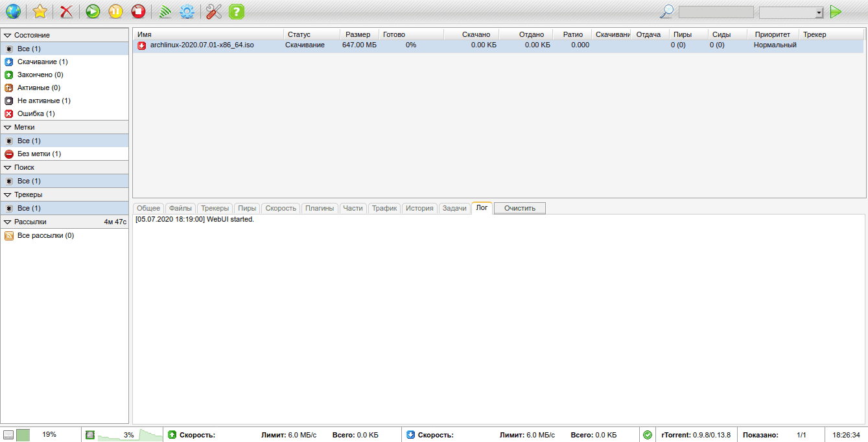Stop the torrent with the red stop icon

click(x=138, y=11)
